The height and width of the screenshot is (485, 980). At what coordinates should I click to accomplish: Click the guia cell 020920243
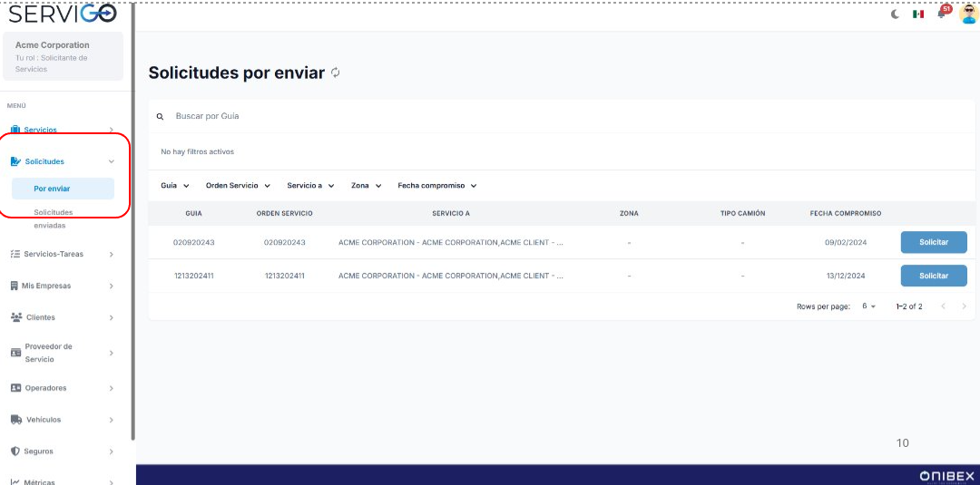click(194, 242)
